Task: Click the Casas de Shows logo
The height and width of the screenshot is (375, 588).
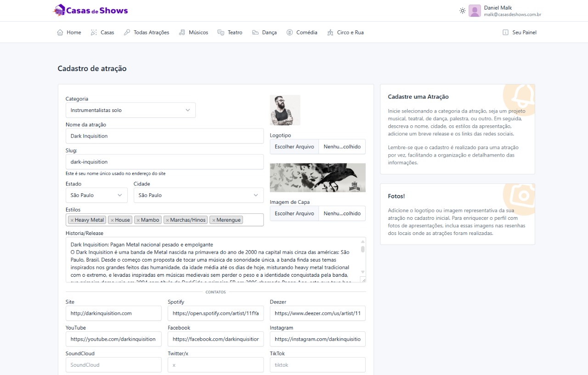Action: [x=90, y=10]
